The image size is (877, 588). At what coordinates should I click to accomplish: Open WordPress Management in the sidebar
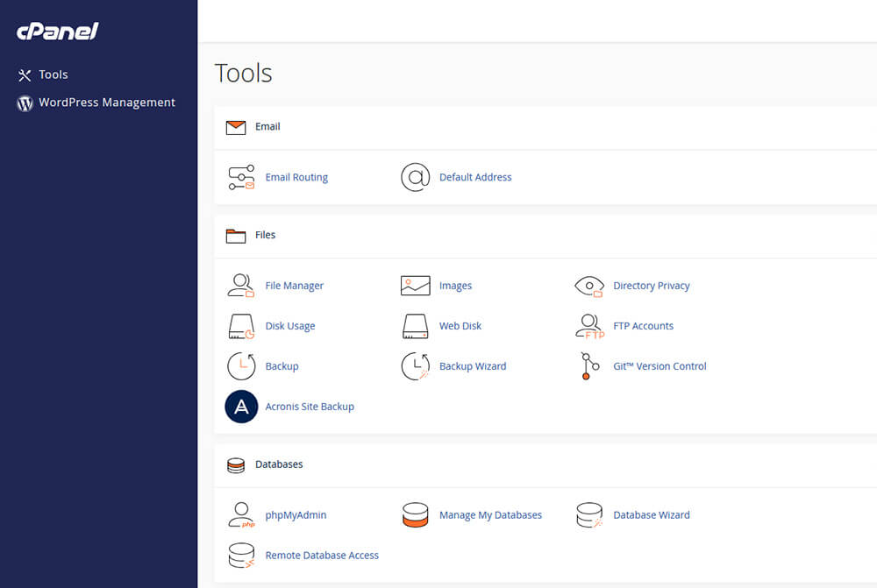[x=106, y=103]
